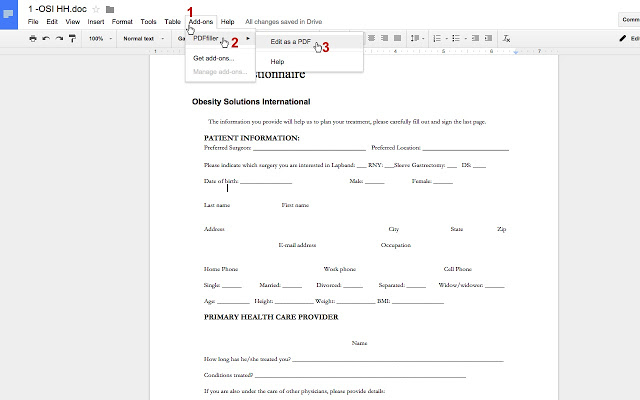The width and height of the screenshot is (640, 400).
Task: Click the PATIENT INFORMATION: heading
Action: tap(251, 138)
